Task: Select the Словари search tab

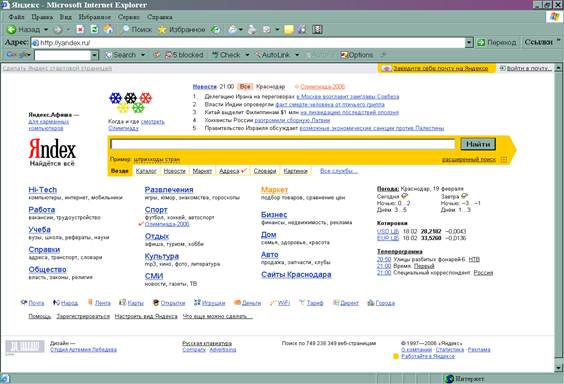Action: (x=265, y=171)
